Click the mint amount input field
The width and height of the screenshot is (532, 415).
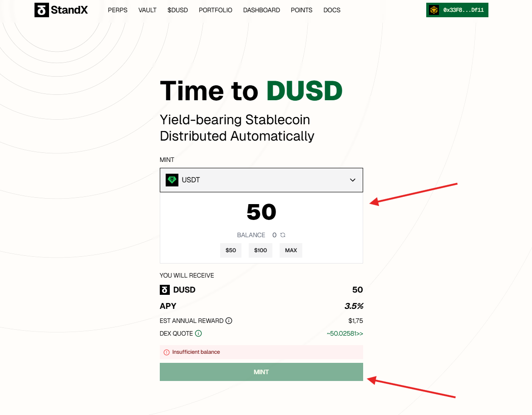[x=261, y=212]
